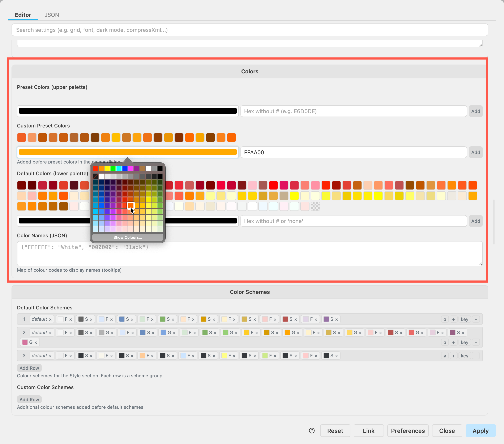
Task: Pick cyan in the picker popup's top row
Action: pos(119,168)
